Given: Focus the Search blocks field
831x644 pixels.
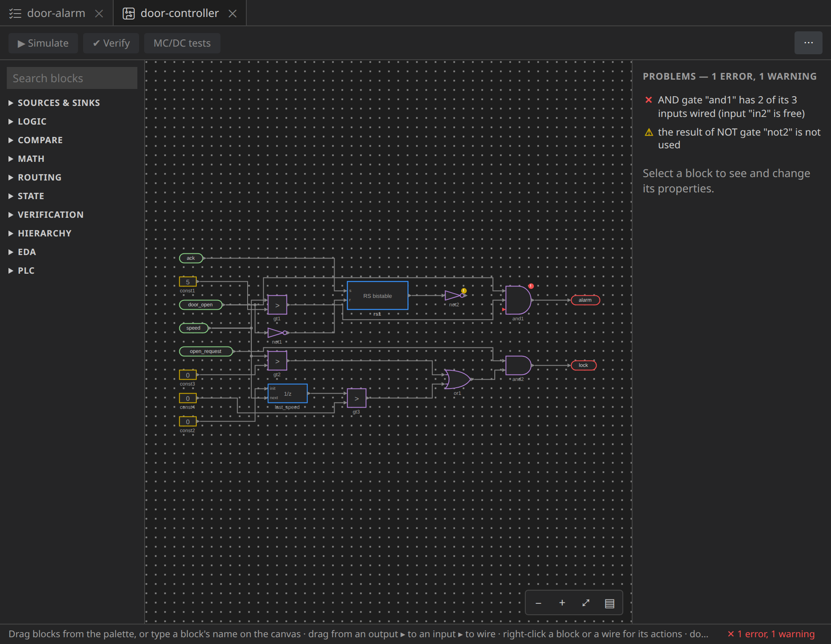Looking at the screenshot, I should [x=72, y=78].
